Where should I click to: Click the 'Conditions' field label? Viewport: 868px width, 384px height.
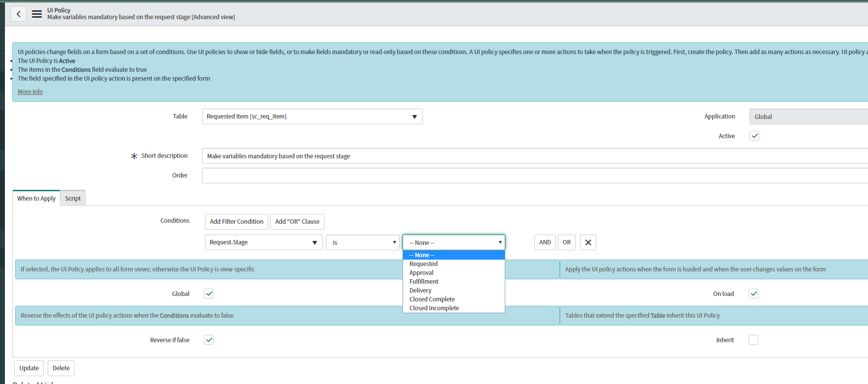coord(174,221)
